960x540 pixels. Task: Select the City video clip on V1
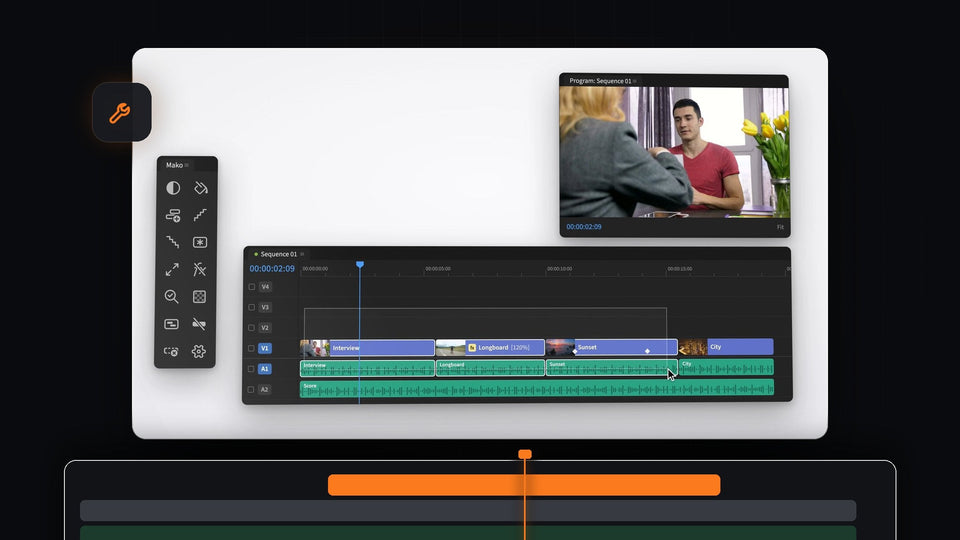[726, 347]
